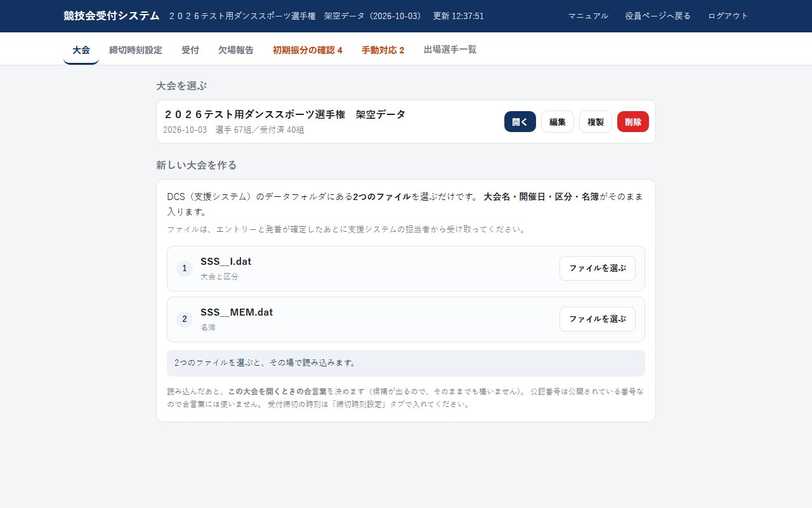Click the ログアウト link

click(728, 16)
